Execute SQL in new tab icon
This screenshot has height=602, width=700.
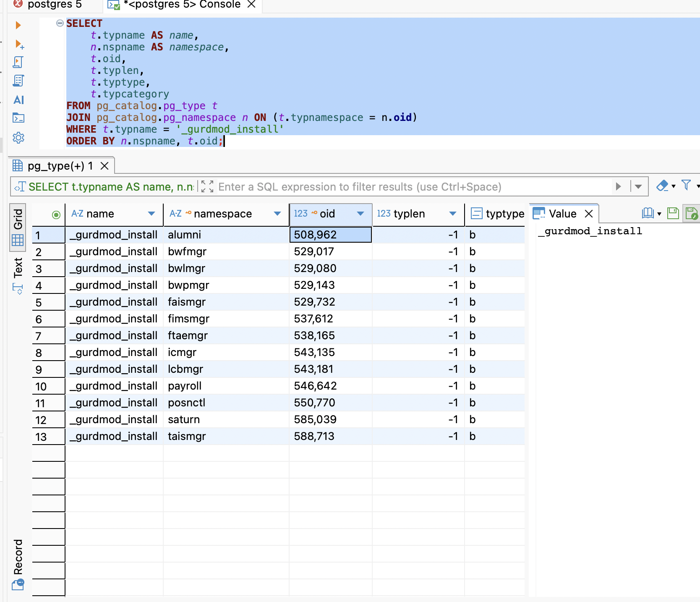(19, 44)
